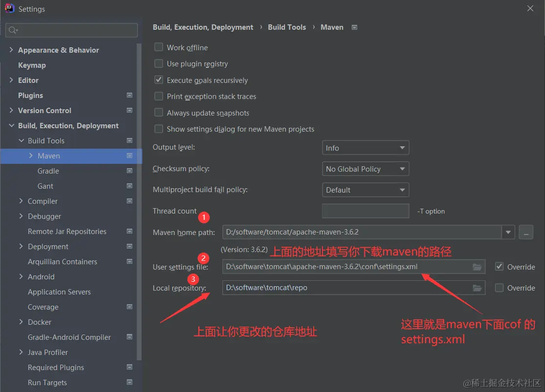Open the folder picker for Local repository
Viewport: 545px width, 392px height.
(x=477, y=288)
